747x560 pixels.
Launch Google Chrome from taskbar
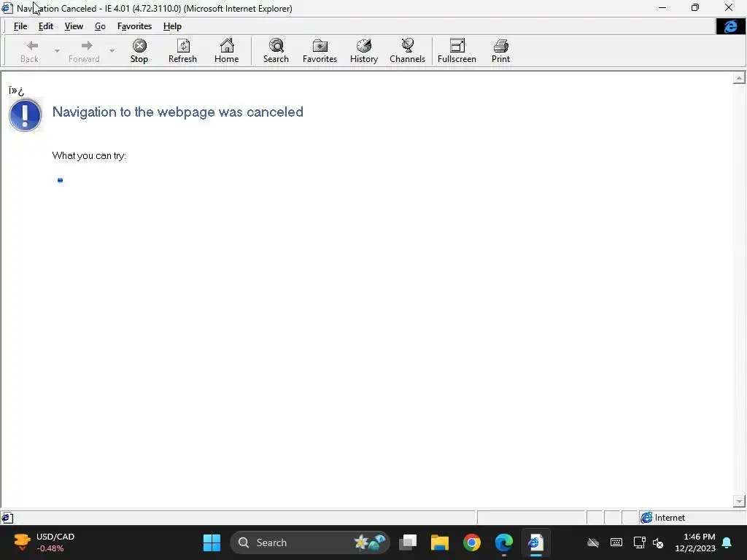[x=472, y=542]
